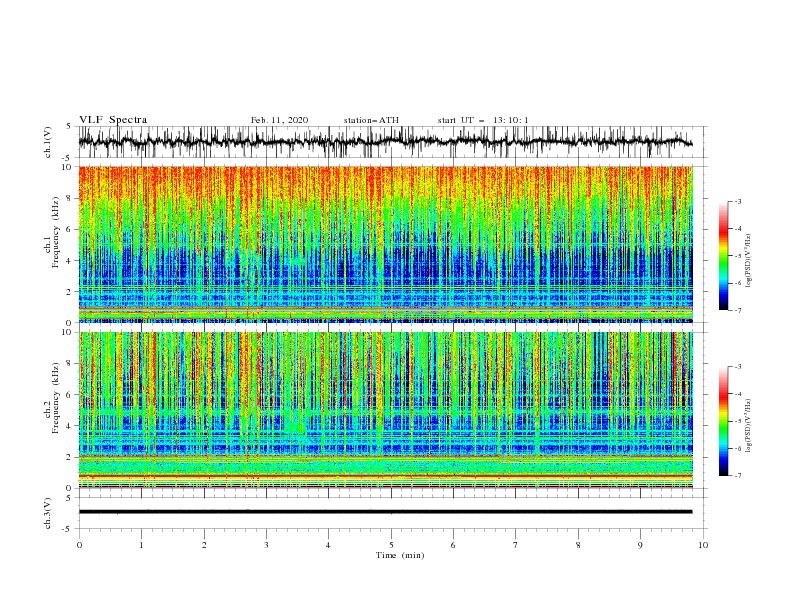Image resolution: width=792 pixels, height=612 pixels.
Task: Click the ch.1 voltage waveform panel
Action: coord(393,142)
